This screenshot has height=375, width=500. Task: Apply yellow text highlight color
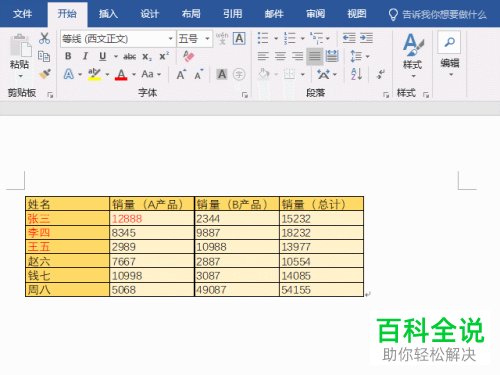coord(94,74)
